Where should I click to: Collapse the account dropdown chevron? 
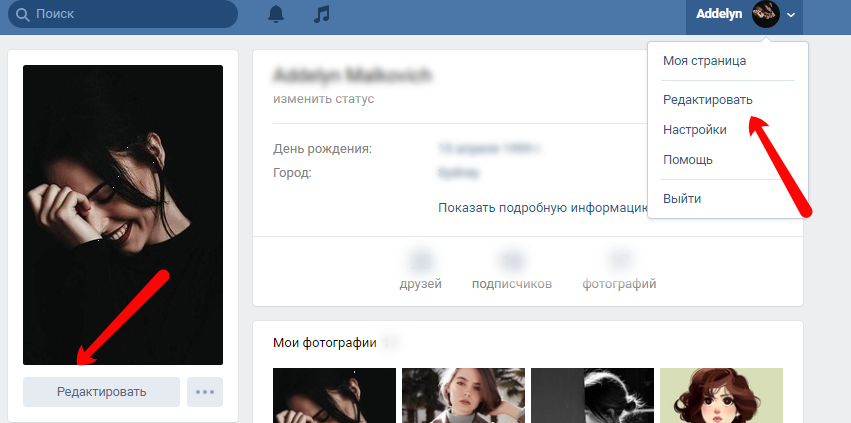(x=791, y=15)
